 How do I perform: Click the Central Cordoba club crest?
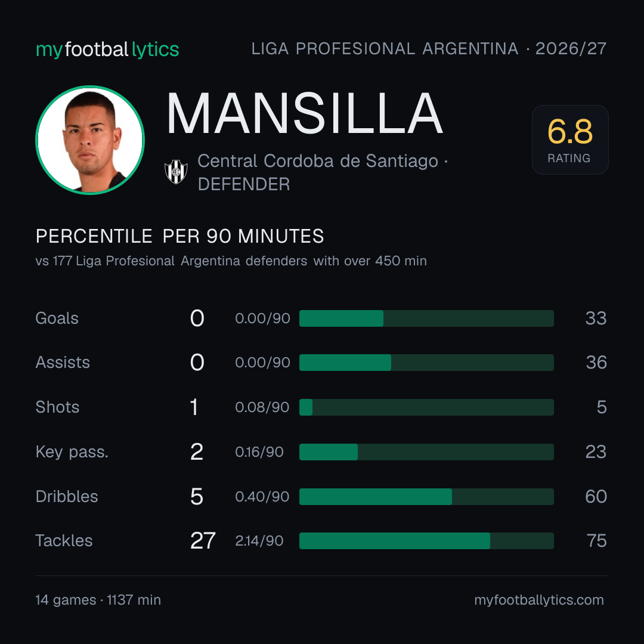pyautogui.click(x=176, y=172)
